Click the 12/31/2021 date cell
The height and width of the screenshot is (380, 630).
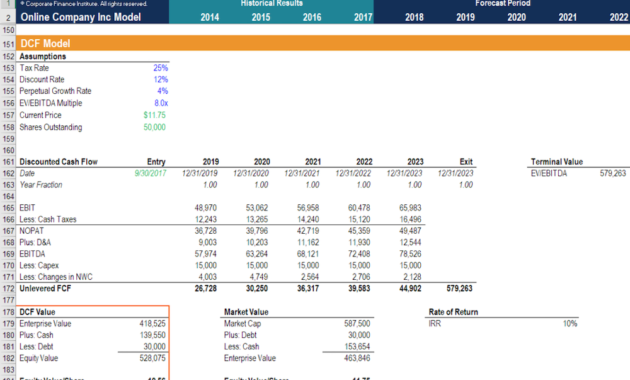[x=302, y=173]
